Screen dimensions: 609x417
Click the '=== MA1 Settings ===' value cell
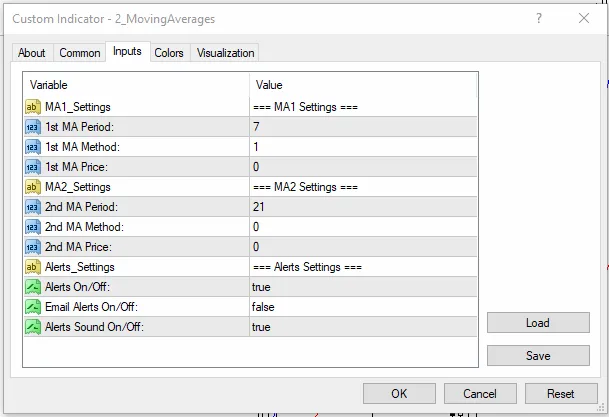click(363, 107)
